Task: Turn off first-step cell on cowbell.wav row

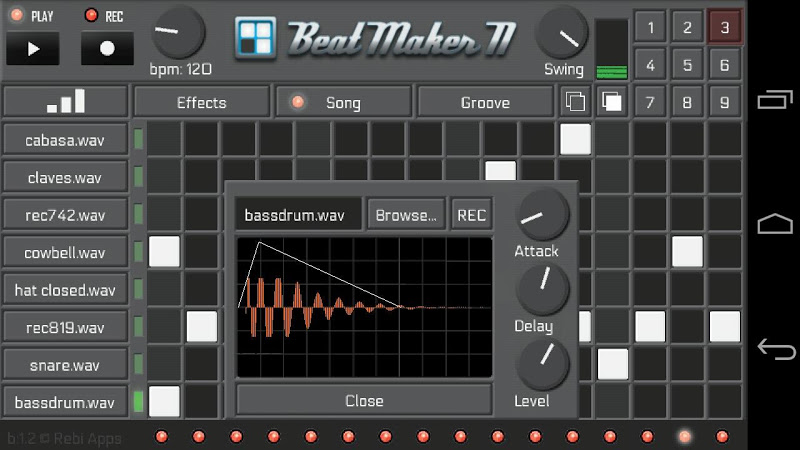Action: pos(164,252)
